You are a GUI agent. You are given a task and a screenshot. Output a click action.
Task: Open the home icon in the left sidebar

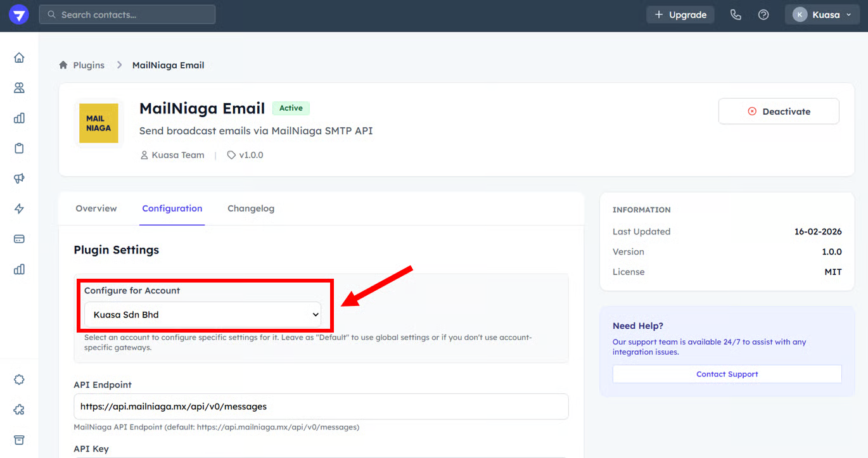tap(19, 58)
